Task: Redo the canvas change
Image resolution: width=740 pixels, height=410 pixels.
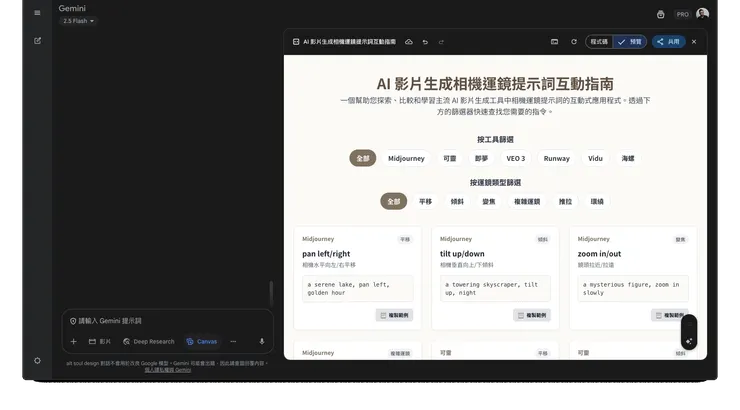Action: (x=441, y=42)
